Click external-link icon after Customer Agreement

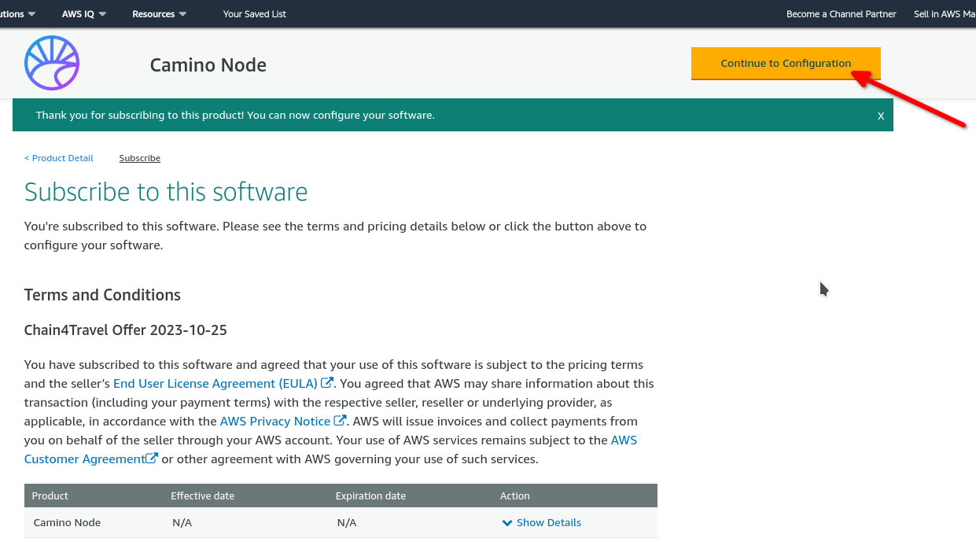[x=152, y=459]
